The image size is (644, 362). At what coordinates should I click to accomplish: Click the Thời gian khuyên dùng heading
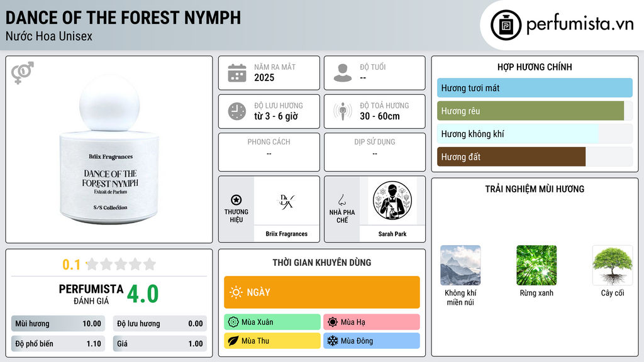(322, 263)
